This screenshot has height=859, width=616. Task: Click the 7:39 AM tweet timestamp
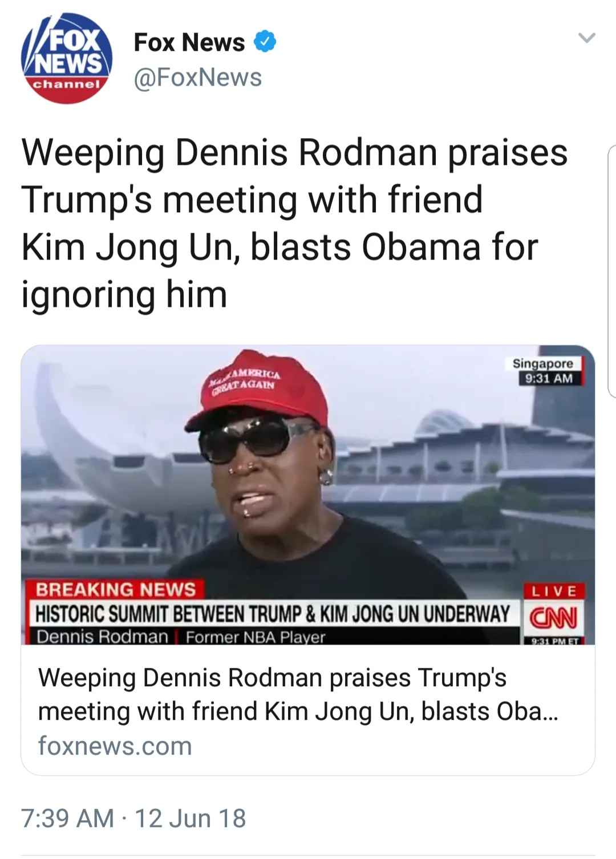click(68, 818)
